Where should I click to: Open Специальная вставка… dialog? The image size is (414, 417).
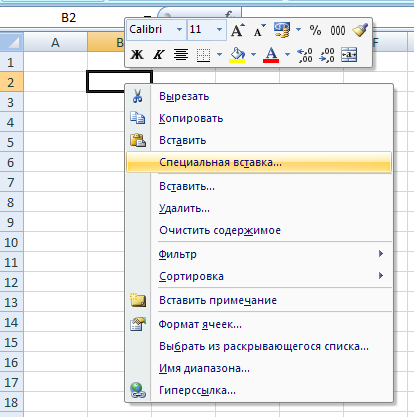pyautogui.click(x=259, y=162)
